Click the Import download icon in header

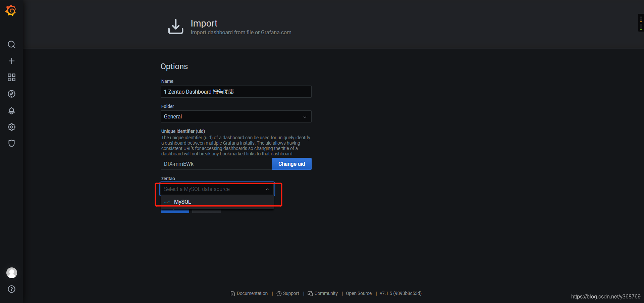[176, 27]
